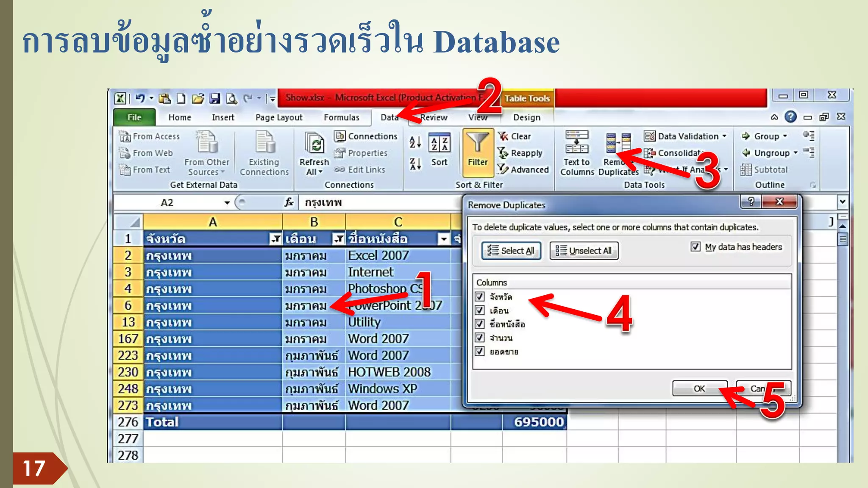Sort Z to A descending
Screen dimensions: 868x488
415,164
